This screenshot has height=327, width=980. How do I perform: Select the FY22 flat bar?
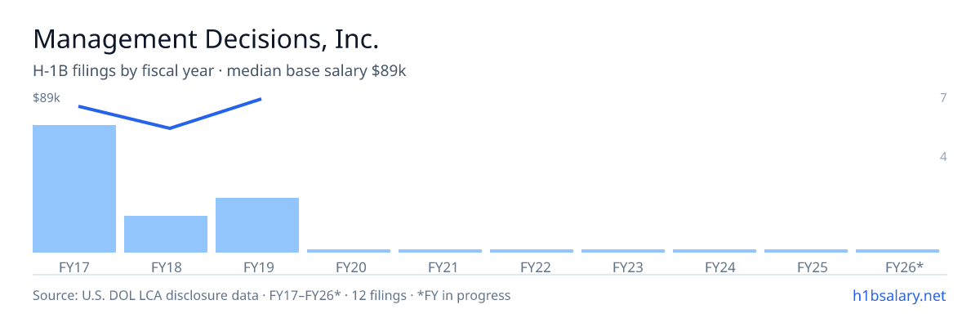click(x=532, y=251)
